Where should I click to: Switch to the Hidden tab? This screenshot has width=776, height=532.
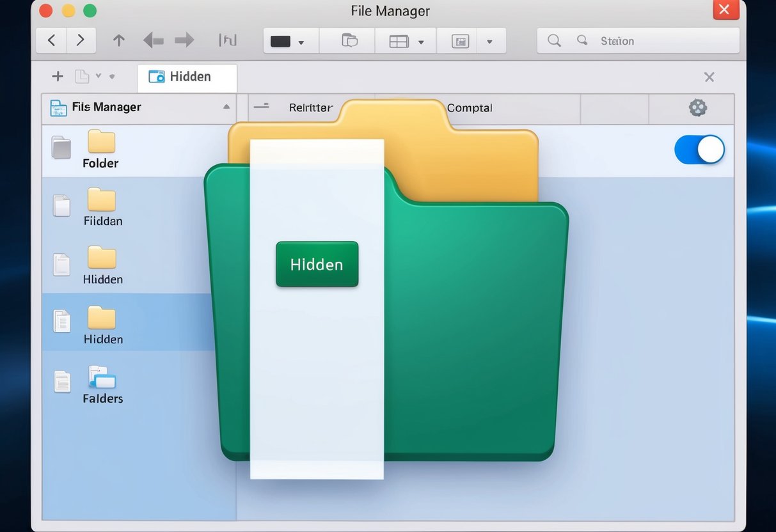(x=187, y=76)
